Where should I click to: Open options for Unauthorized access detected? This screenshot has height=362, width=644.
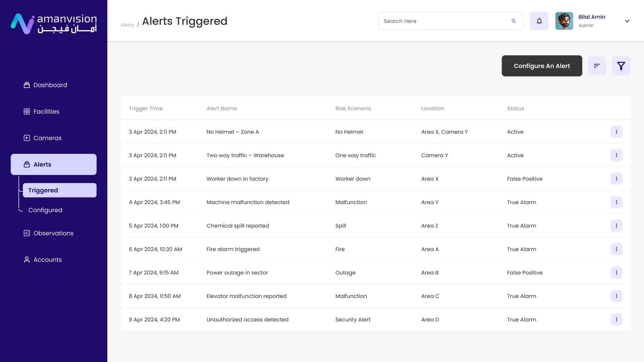(x=617, y=320)
